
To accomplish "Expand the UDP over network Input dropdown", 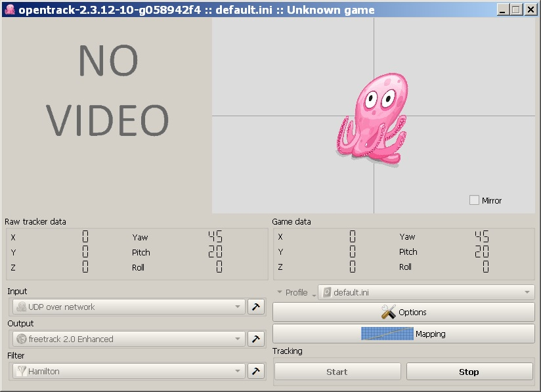I will coord(239,307).
